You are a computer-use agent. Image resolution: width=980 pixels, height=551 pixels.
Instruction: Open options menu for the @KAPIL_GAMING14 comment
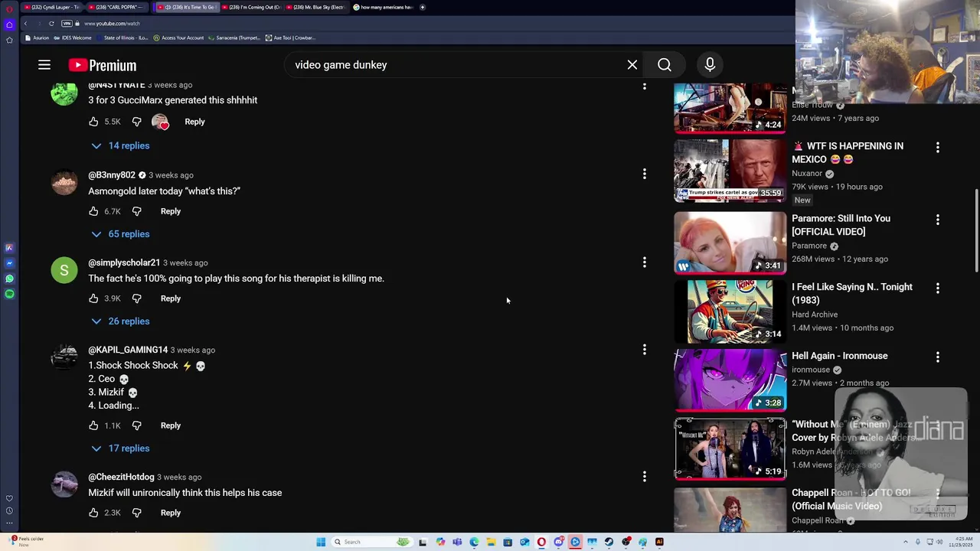pyautogui.click(x=645, y=350)
